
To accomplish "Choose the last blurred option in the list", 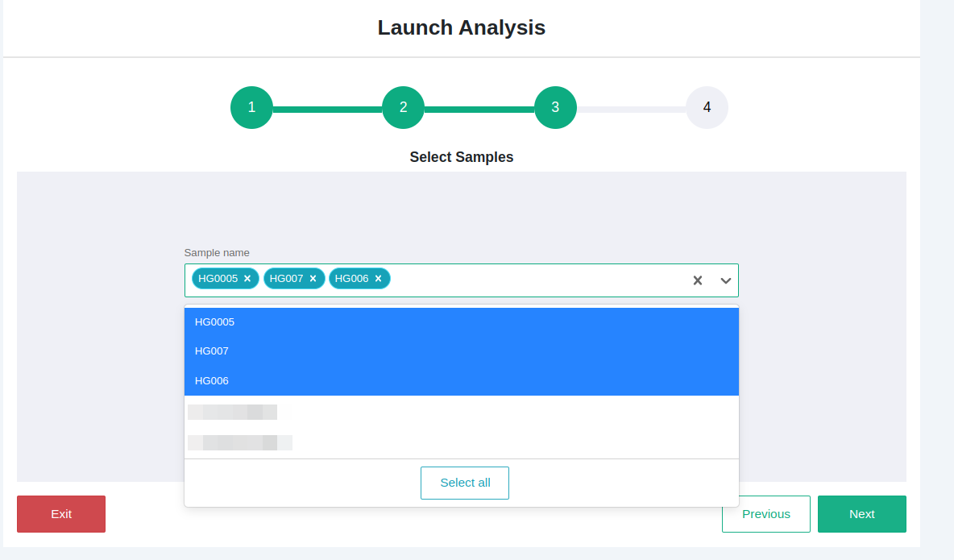I will tap(461, 442).
